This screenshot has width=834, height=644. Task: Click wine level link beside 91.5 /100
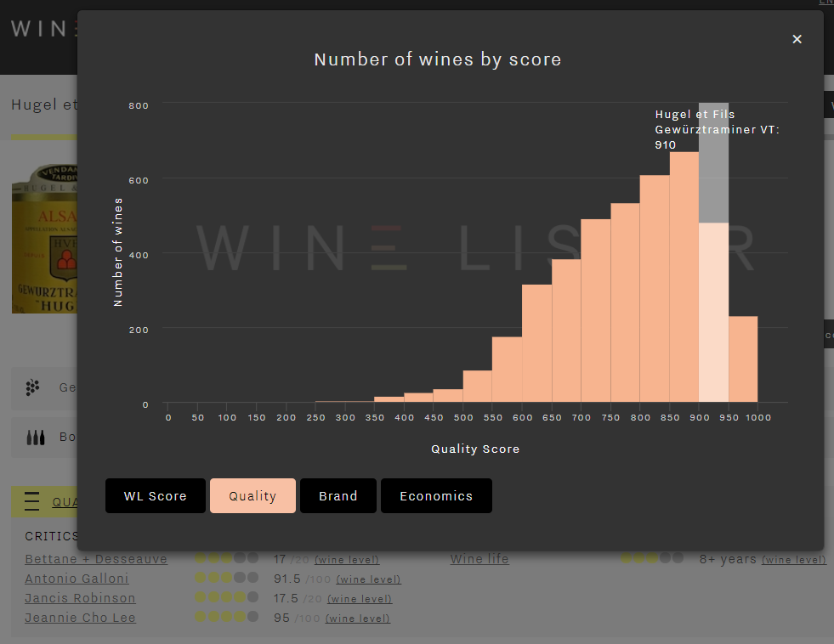coord(369,579)
